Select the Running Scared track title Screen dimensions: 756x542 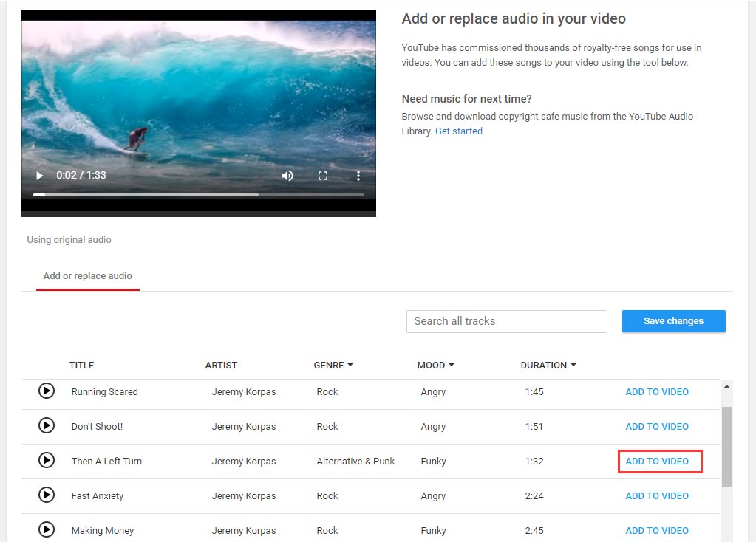click(x=105, y=391)
